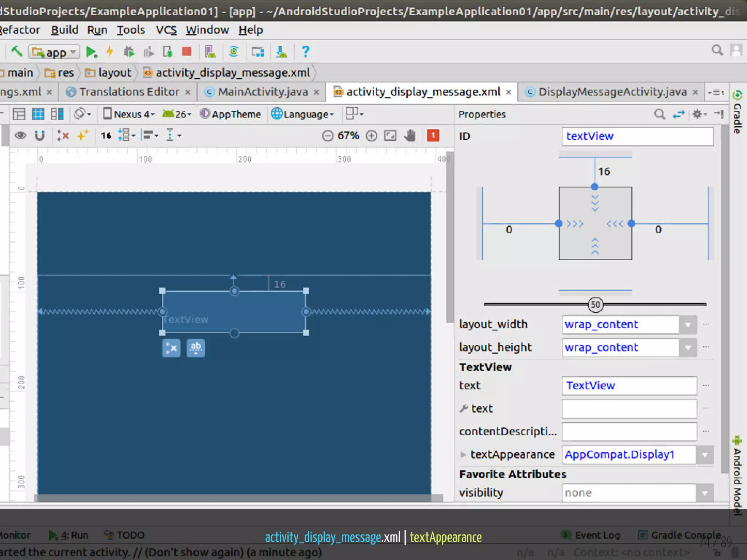
Task: Click the horizontal bias slider knob
Action: pyautogui.click(x=596, y=304)
